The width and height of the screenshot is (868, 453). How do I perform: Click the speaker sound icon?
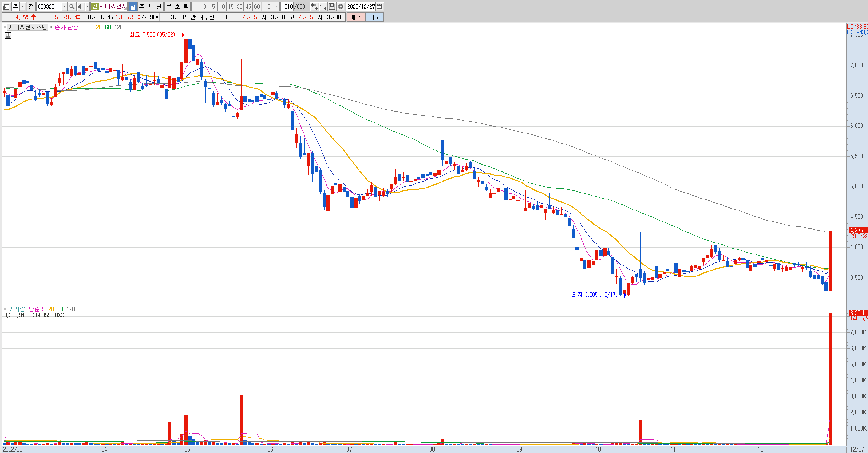81,6
